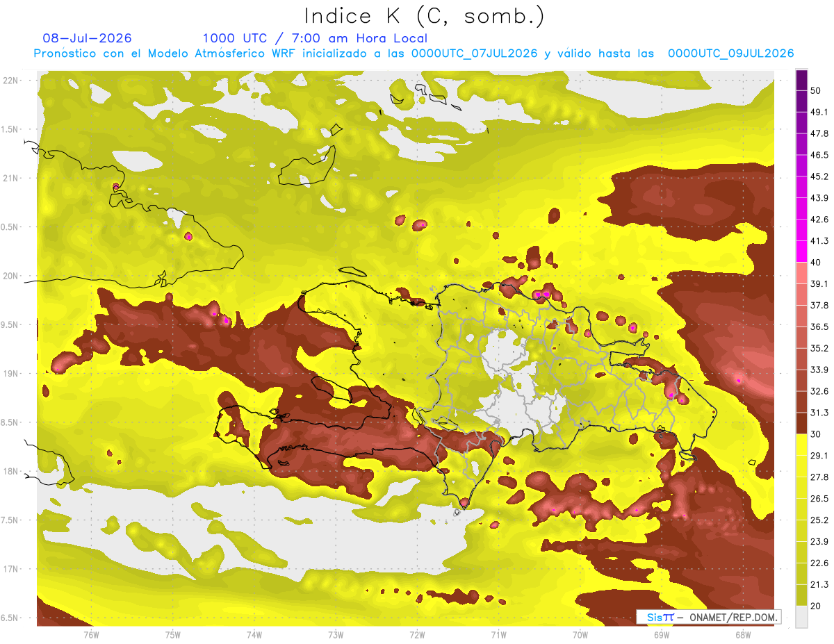Click the "73W" longitude label

point(336,634)
